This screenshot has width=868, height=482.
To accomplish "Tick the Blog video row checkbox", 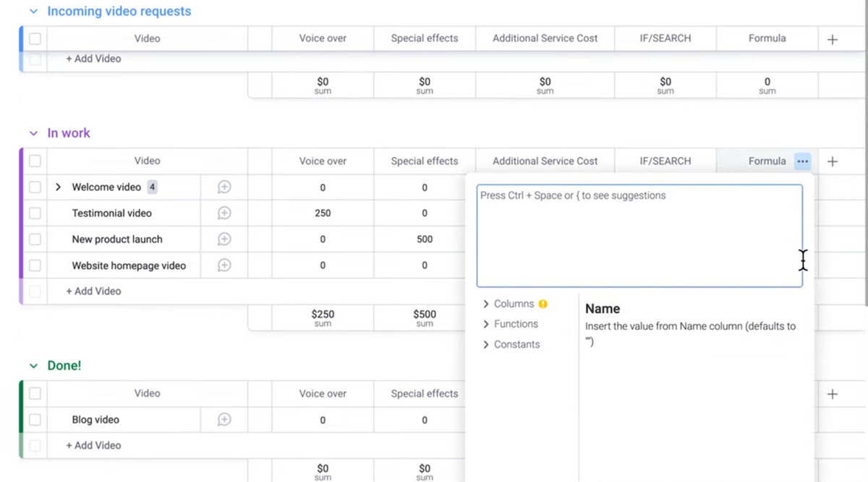I will pyautogui.click(x=35, y=420).
